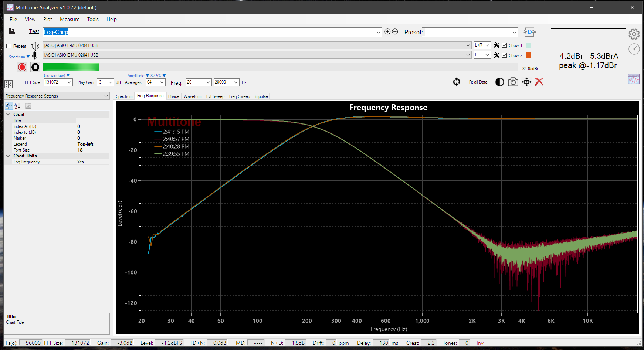
Task: Switch to the Phase tab
Action: tap(173, 96)
